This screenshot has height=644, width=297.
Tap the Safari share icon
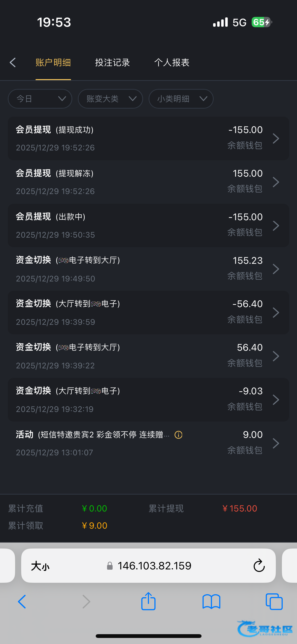pyautogui.click(x=148, y=601)
